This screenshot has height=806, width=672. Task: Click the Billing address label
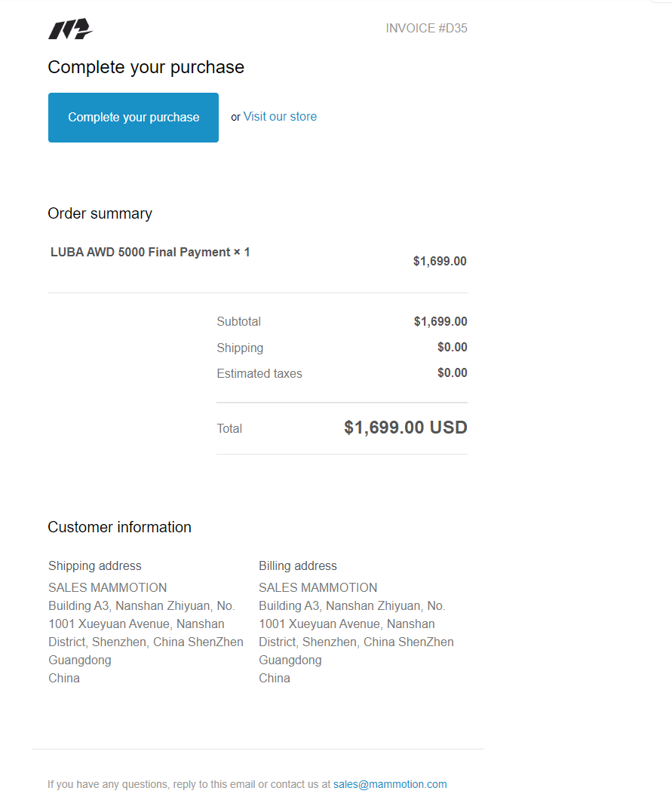(x=298, y=565)
